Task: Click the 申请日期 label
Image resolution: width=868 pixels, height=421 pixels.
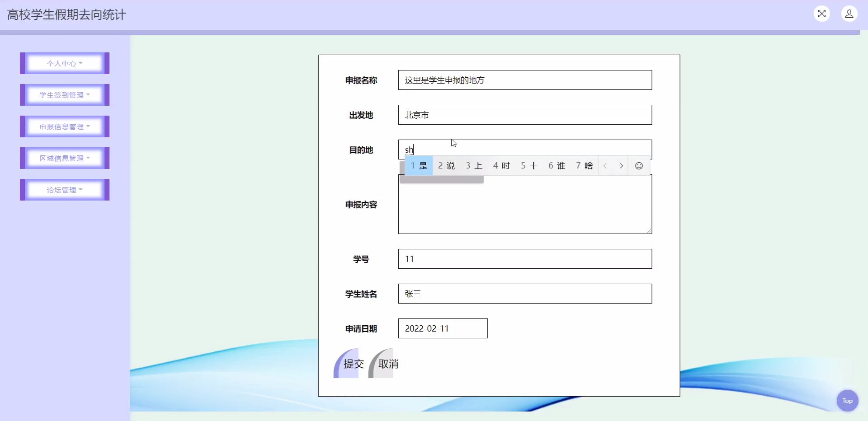Action: (361, 329)
